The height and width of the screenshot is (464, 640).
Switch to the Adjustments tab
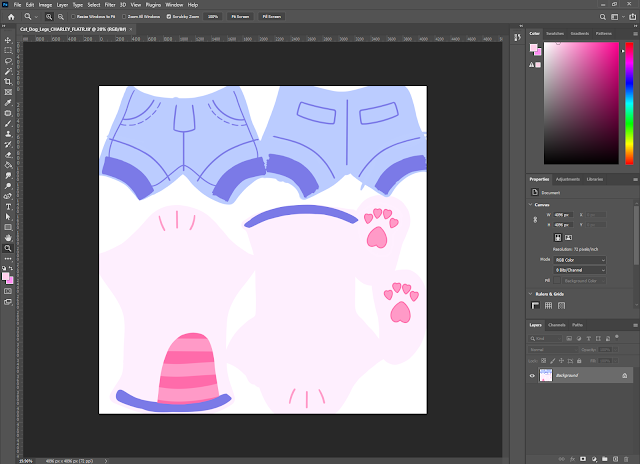(567, 179)
